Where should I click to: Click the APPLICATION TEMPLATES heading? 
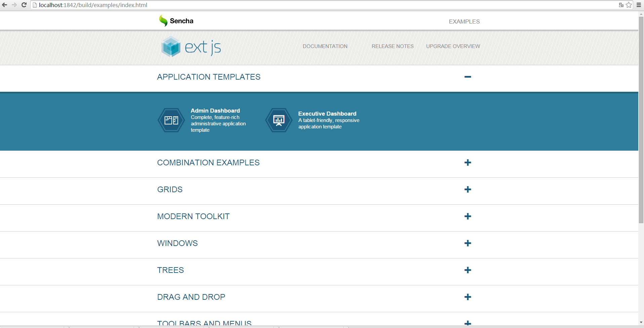pyautogui.click(x=209, y=77)
